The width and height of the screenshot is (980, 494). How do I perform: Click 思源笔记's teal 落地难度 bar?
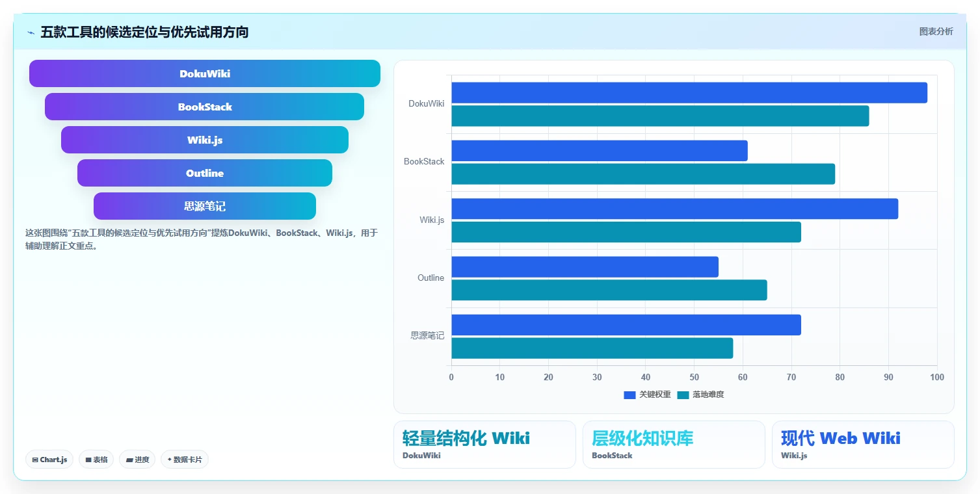(x=592, y=348)
